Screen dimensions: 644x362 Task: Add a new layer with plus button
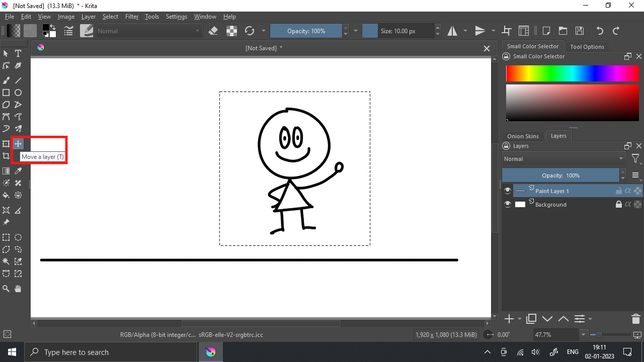tap(509, 319)
